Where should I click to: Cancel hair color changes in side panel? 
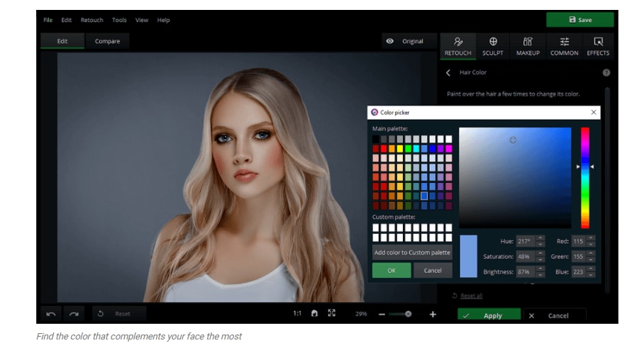tap(555, 315)
